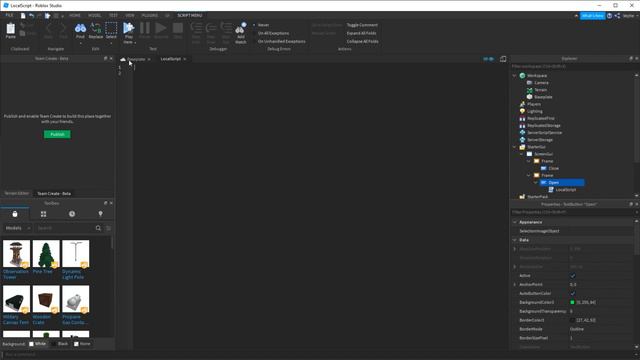Click the green Publish button

click(x=57, y=134)
